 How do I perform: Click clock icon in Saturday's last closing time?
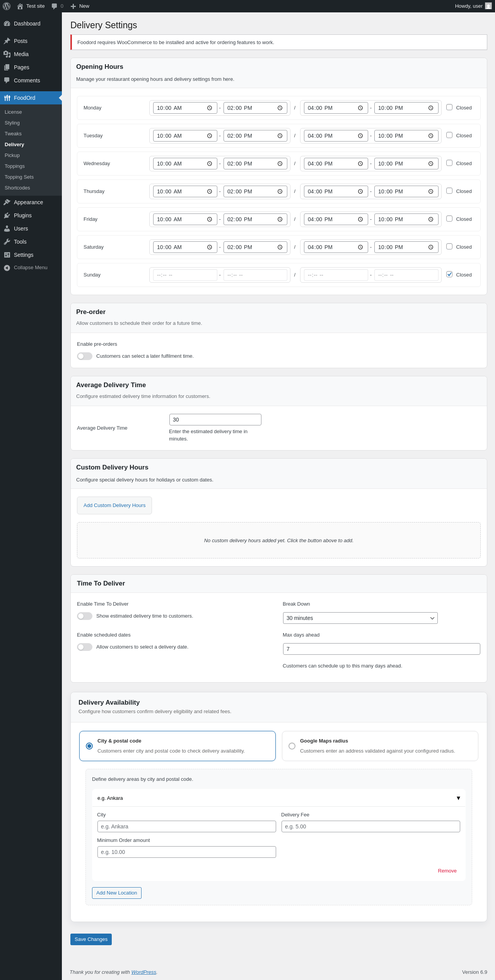point(430,247)
